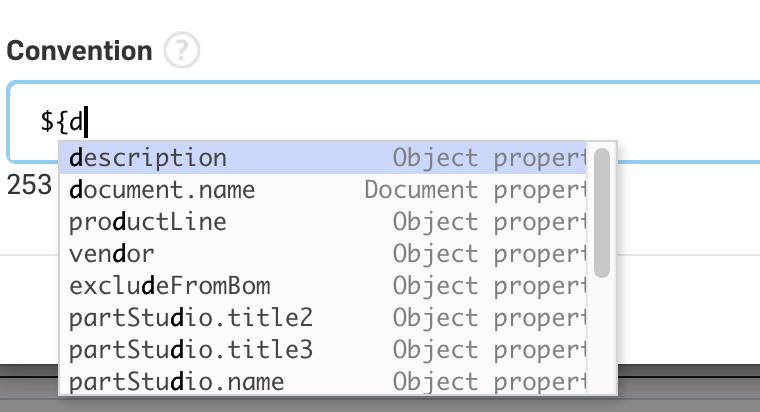Choose the excludeFromBom property
This screenshot has height=412, width=760.
(170, 286)
